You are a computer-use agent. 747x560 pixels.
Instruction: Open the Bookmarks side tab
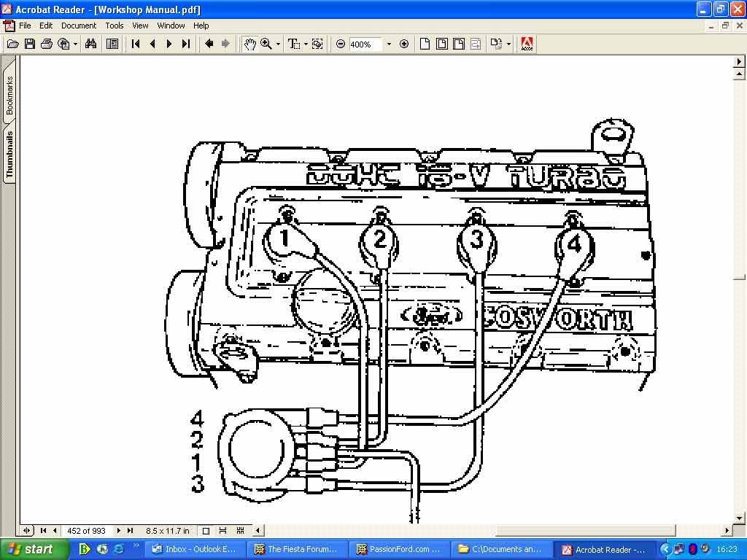tap(9, 96)
